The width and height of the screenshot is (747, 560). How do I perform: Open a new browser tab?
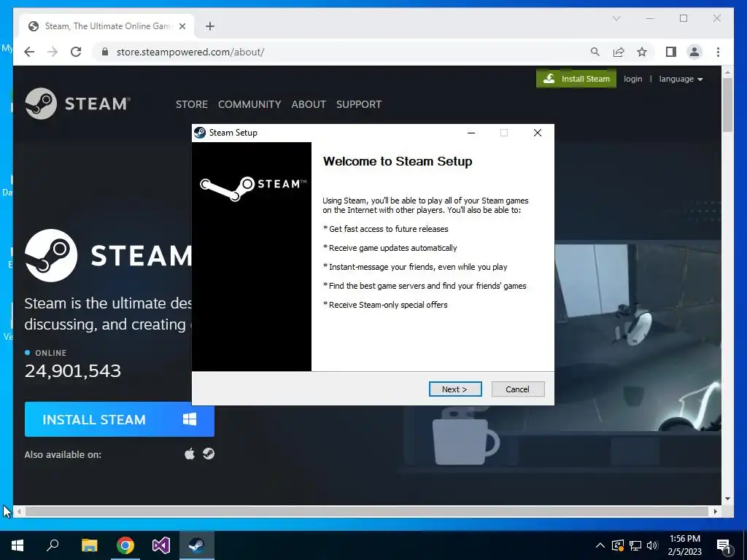(210, 26)
